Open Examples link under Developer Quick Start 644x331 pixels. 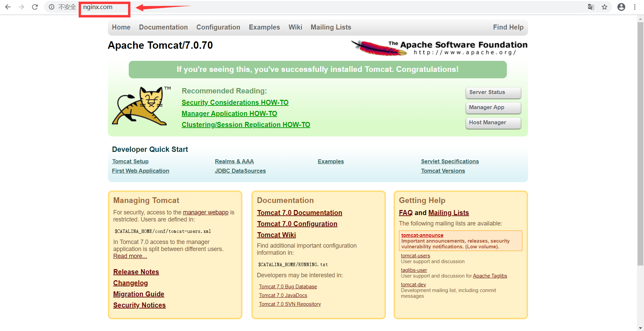click(x=331, y=161)
